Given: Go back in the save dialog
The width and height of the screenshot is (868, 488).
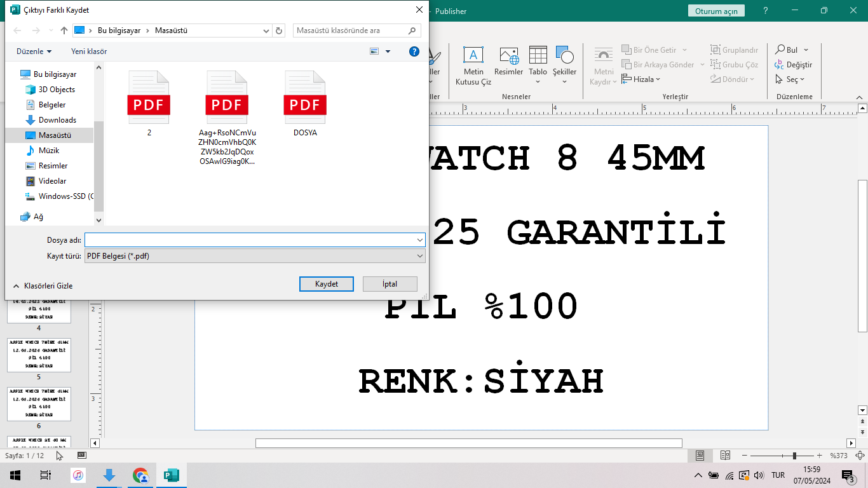Looking at the screenshot, I should pos(18,30).
